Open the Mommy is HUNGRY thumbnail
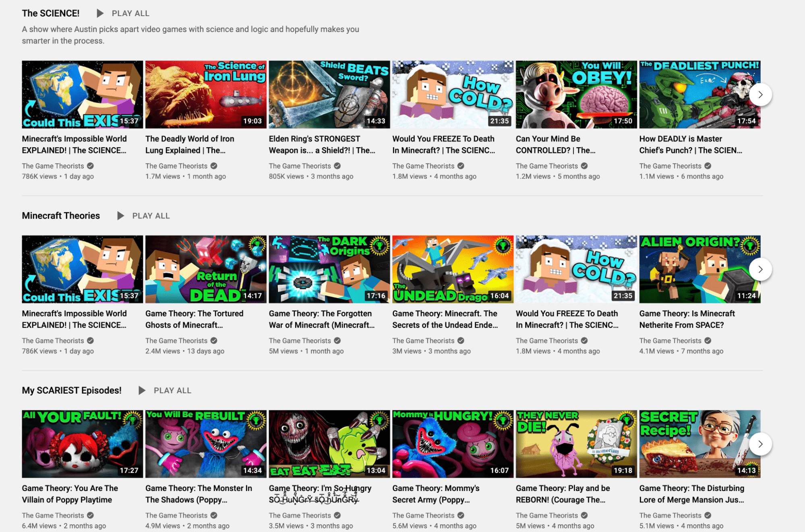 tap(453, 444)
